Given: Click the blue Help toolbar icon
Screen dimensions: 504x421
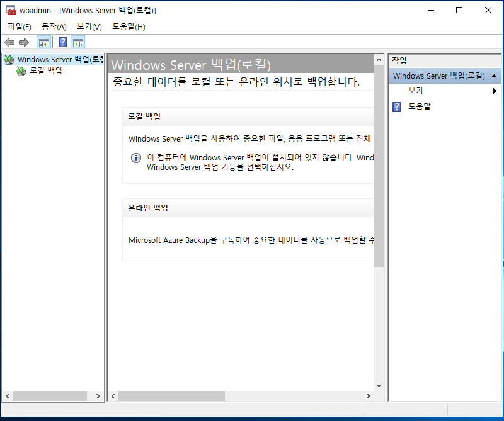Looking at the screenshot, I should (x=62, y=42).
